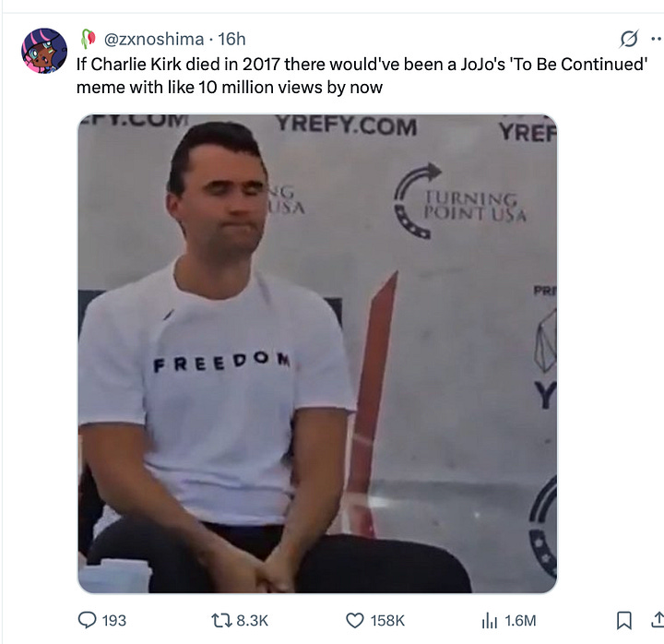Click the Turning Point USA logo in the photo

click(461, 201)
